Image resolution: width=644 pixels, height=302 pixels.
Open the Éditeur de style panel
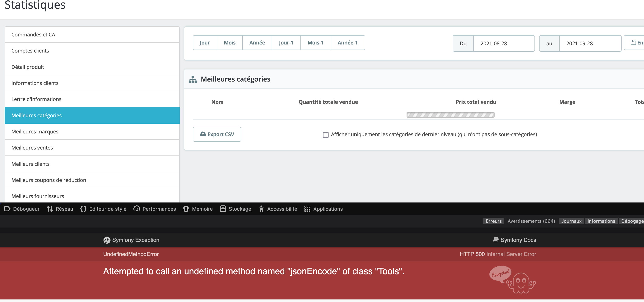click(103, 209)
